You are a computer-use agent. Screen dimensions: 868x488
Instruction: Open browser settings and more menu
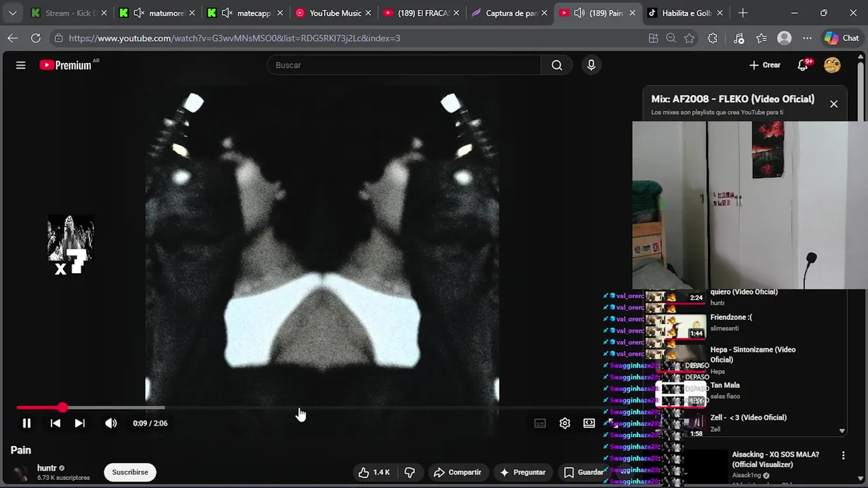807,38
